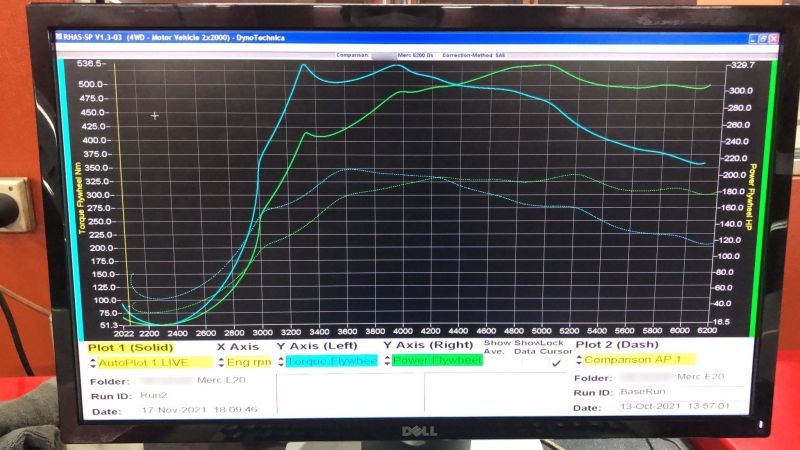Image resolution: width=800 pixels, height=450 pixels.
Task: Toggle the Show Ave. checkbox
Action: (x=495, y=362)
